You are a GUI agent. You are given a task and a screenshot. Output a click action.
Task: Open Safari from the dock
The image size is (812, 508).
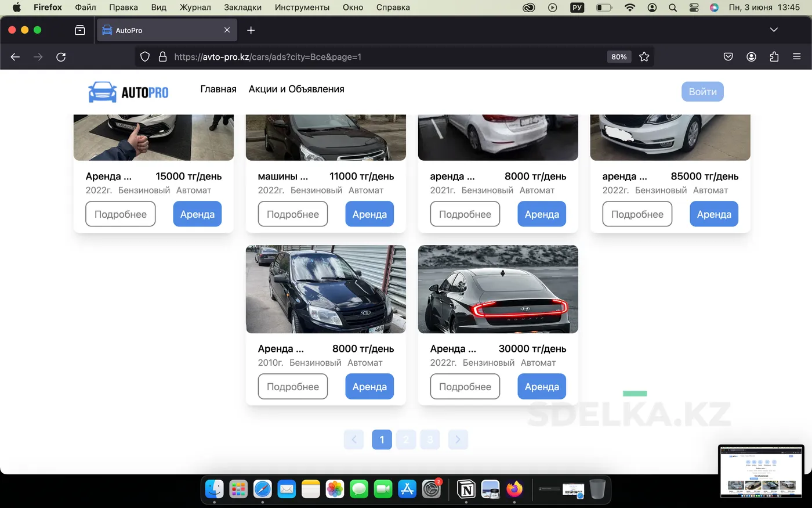[x=263, y=489]
